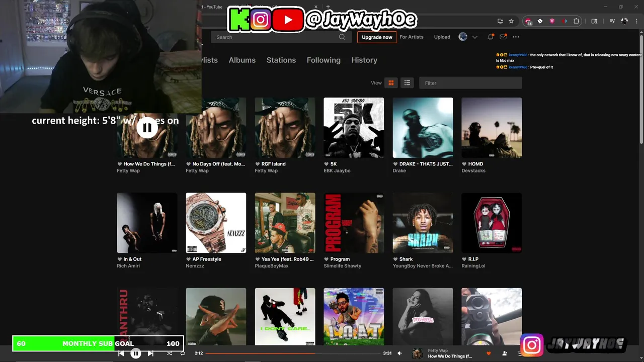
Task: Open a new browser tab
Action: [328, 7]
